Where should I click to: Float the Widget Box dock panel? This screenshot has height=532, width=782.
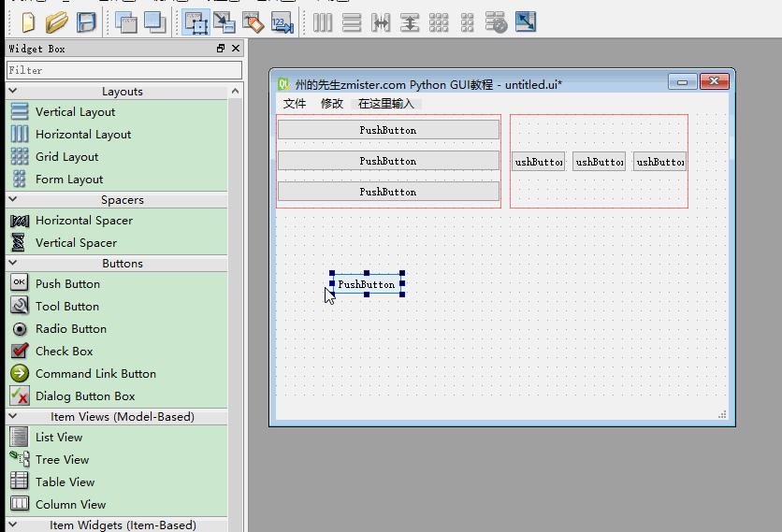point(221,49)
